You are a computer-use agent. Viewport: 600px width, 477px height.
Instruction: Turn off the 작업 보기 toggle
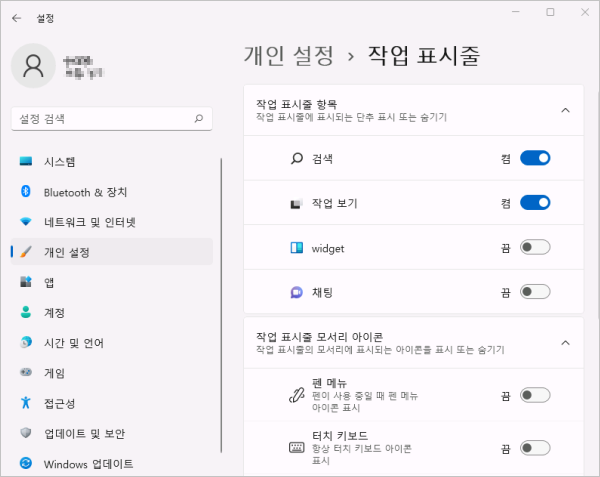click(535, 203)
